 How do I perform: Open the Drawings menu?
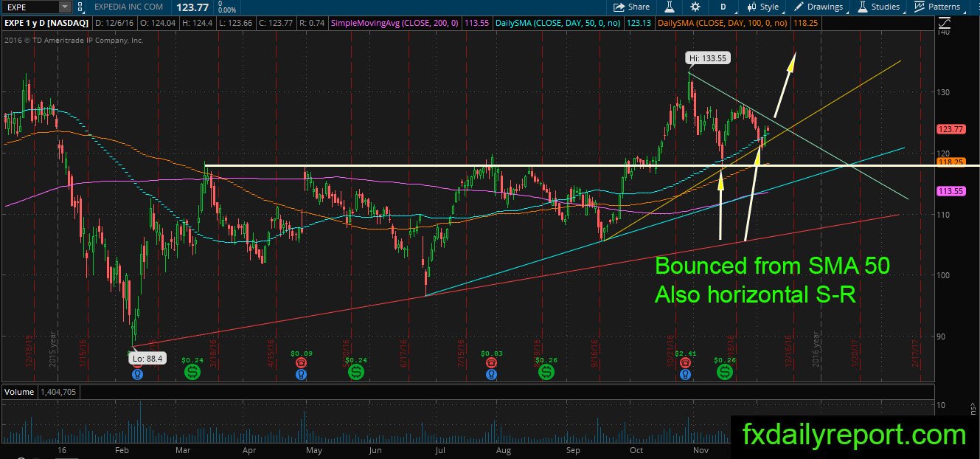point(818,7)
